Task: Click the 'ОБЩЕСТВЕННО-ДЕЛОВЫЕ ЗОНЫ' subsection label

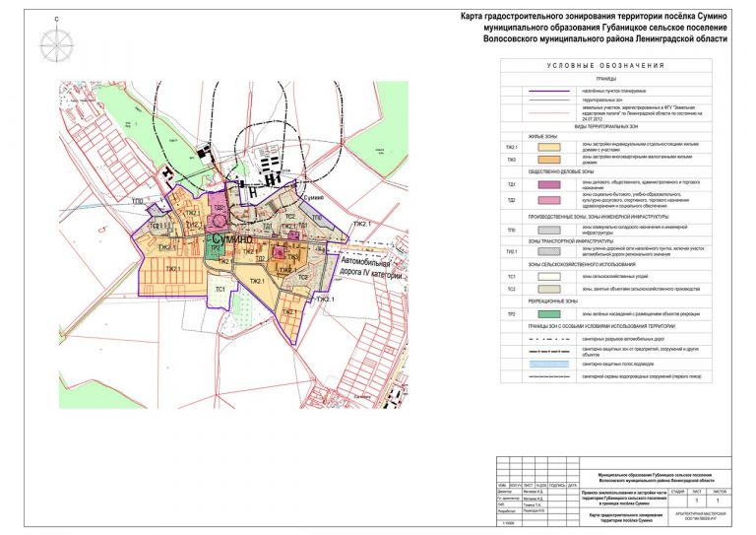Action: click(561, 171)
